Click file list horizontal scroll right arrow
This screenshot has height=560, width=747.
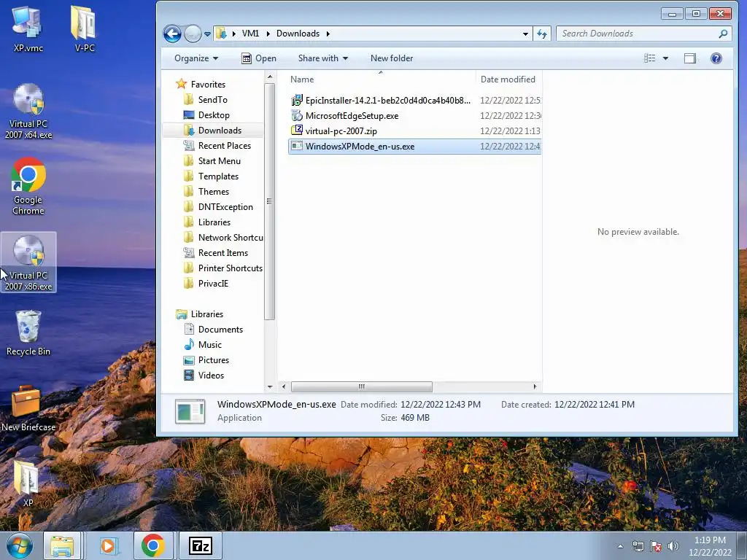pyautogui.click(x=535, y=386)
